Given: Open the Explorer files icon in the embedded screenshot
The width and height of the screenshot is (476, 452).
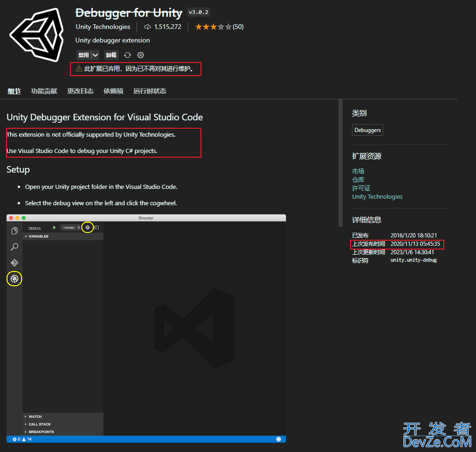Looking at the screenshot, I should [x=14, y=231].
